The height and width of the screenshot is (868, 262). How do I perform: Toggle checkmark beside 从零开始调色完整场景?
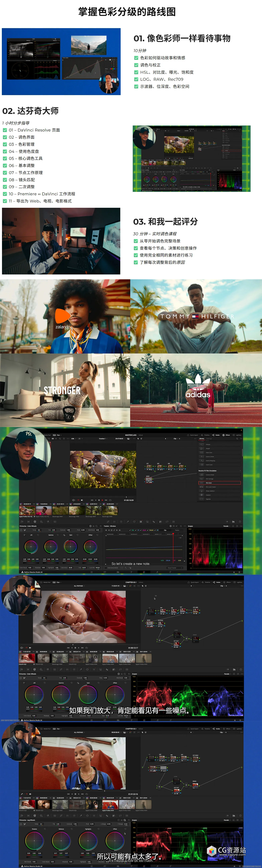pos(136,241)
